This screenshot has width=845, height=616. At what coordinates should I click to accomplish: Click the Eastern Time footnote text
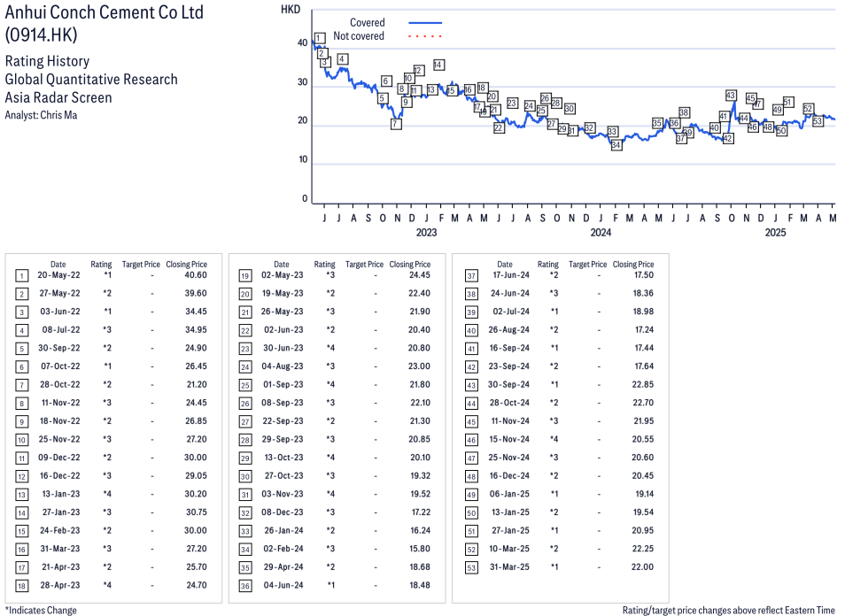click(x=729, y=610)
